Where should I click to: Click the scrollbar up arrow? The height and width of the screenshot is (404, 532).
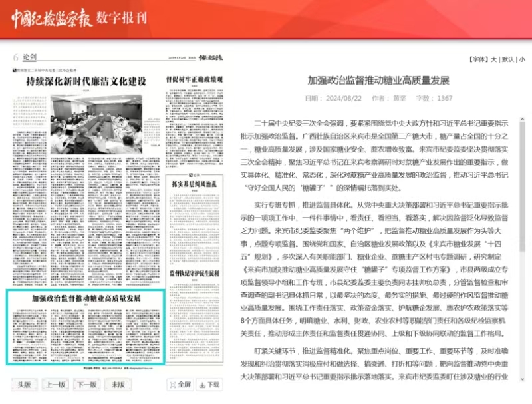click(522, 120)
